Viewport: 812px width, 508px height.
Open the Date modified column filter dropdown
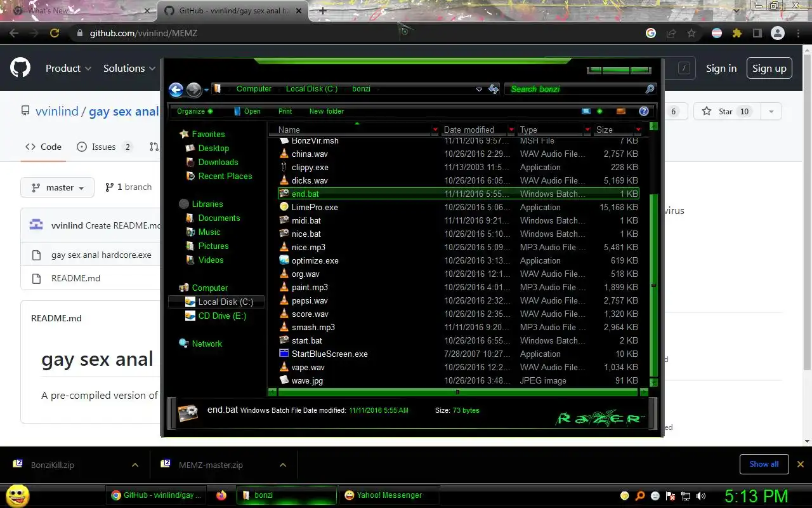[x=511, y=130]
